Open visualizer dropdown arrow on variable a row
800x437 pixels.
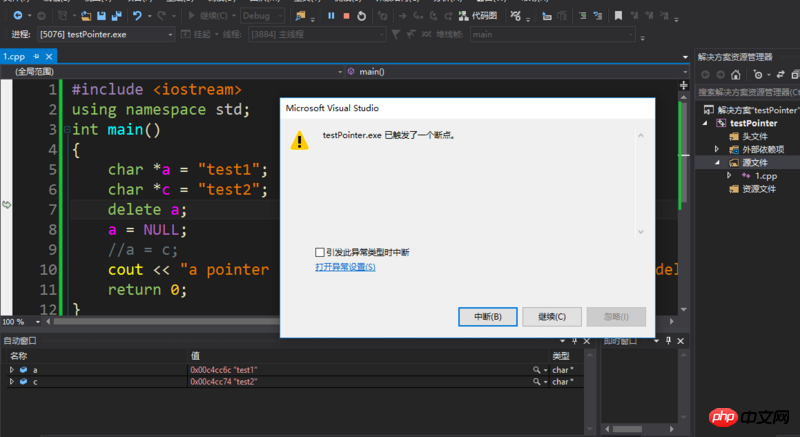click(x=545, y=370)
